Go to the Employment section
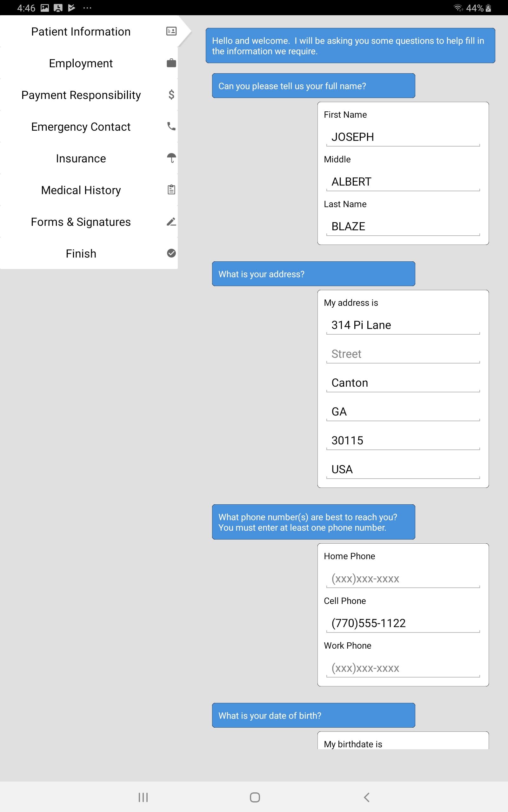Screen dimensions: 508x812 (89, 63)
